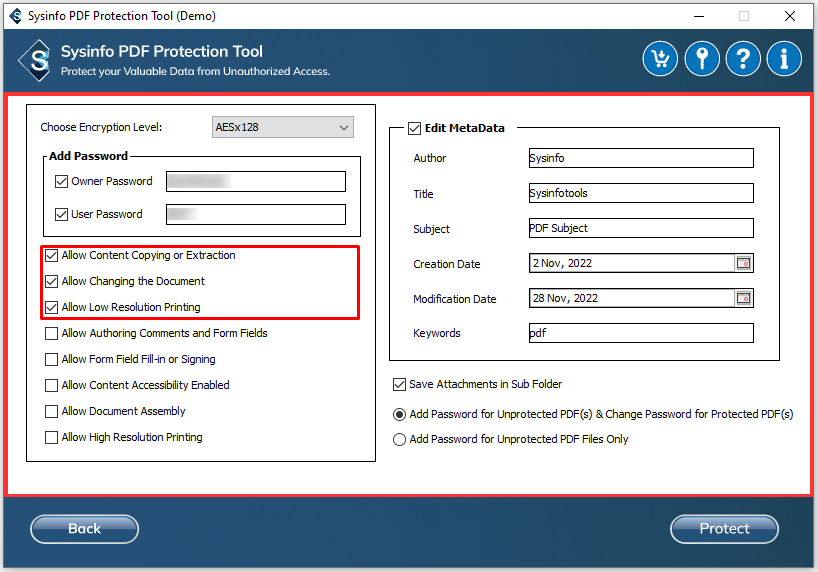This screenshot has height=572, width=818.
Task: Click the Sysinfo logo in header
Action: point(36,61)
